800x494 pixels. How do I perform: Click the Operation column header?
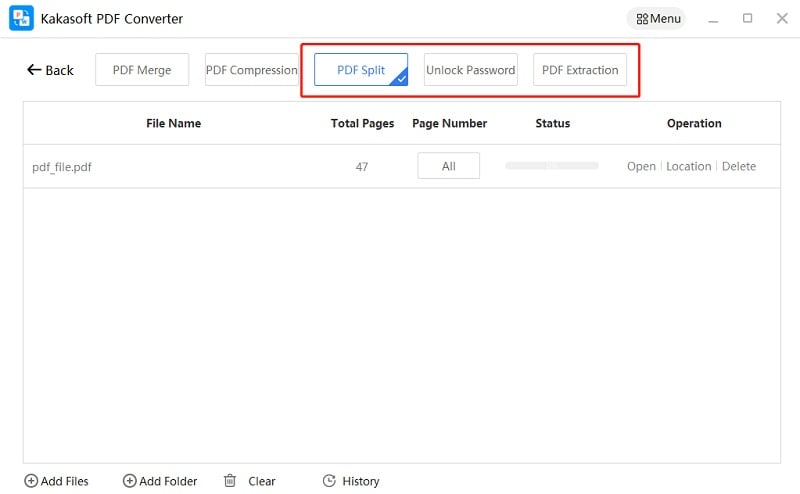[694, 124]
